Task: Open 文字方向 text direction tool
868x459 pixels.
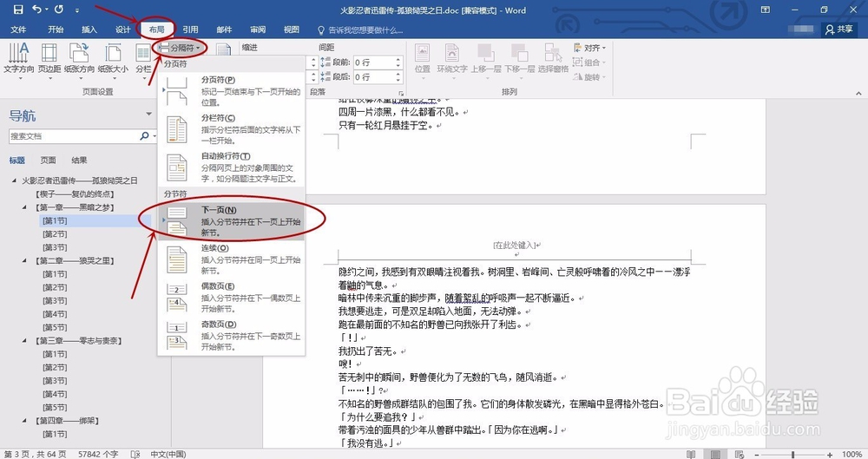Action: coord(19,61)
